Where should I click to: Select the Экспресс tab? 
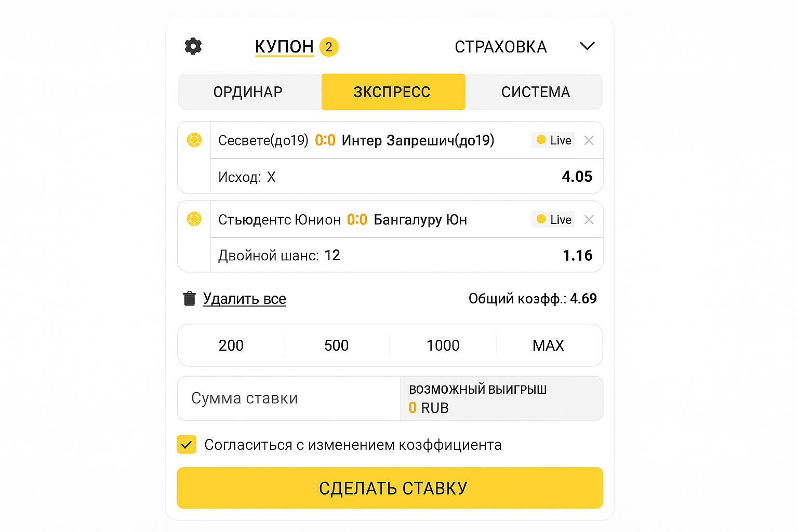point(392,92)
